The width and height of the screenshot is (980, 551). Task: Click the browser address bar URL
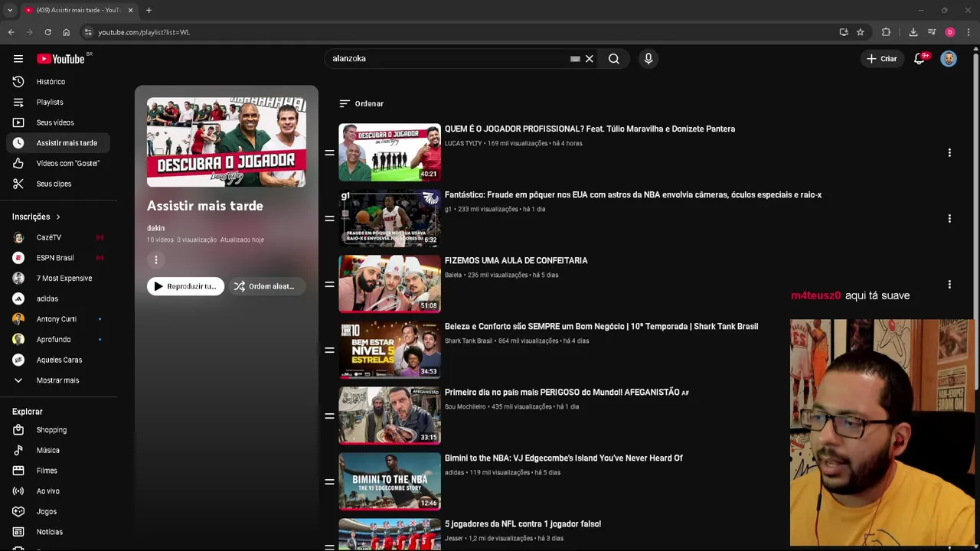144,32
